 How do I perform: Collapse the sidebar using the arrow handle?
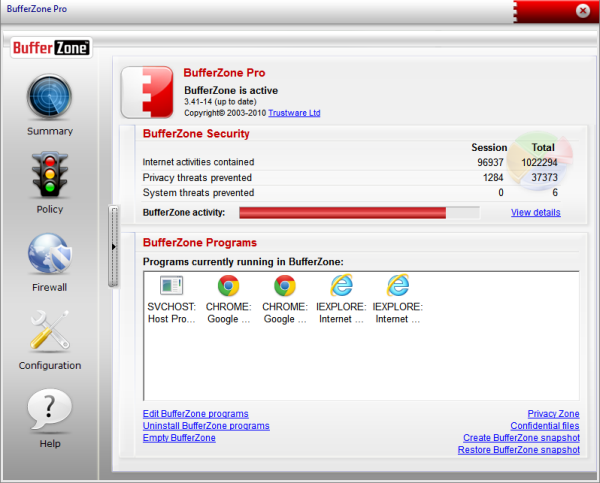tap(113, 246)
